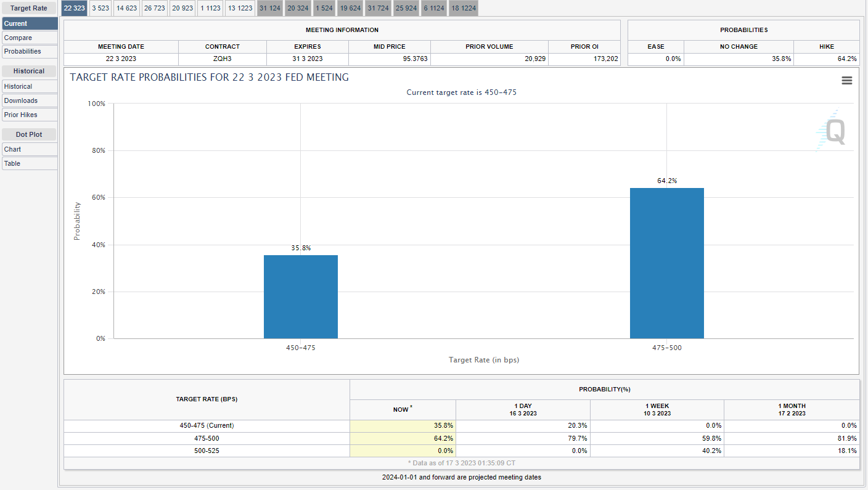Click the 22 3 2023 meeting date cell
868x490 pixels.
click(121, 59)
